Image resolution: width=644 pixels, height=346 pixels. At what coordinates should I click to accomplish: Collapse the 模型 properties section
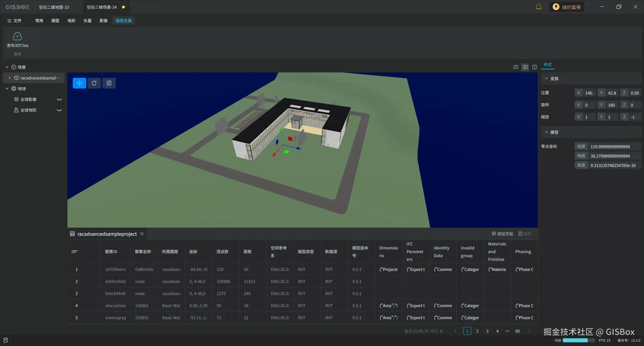[x=546, y=132]
